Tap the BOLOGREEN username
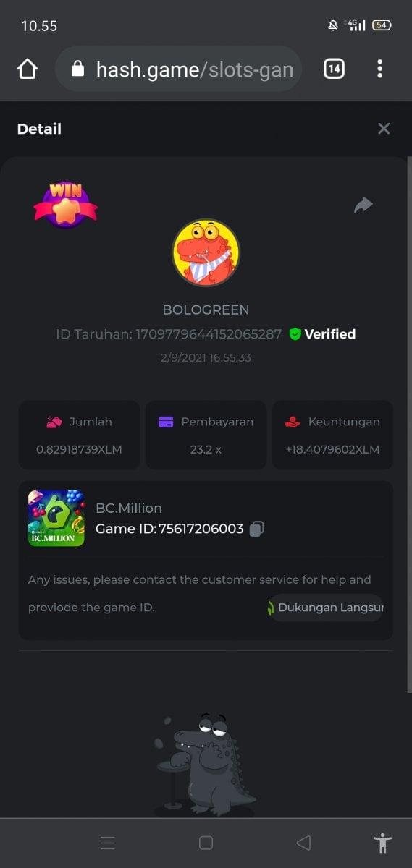The width and height of the screenshot is (412, 868). (x=206, y=310)
